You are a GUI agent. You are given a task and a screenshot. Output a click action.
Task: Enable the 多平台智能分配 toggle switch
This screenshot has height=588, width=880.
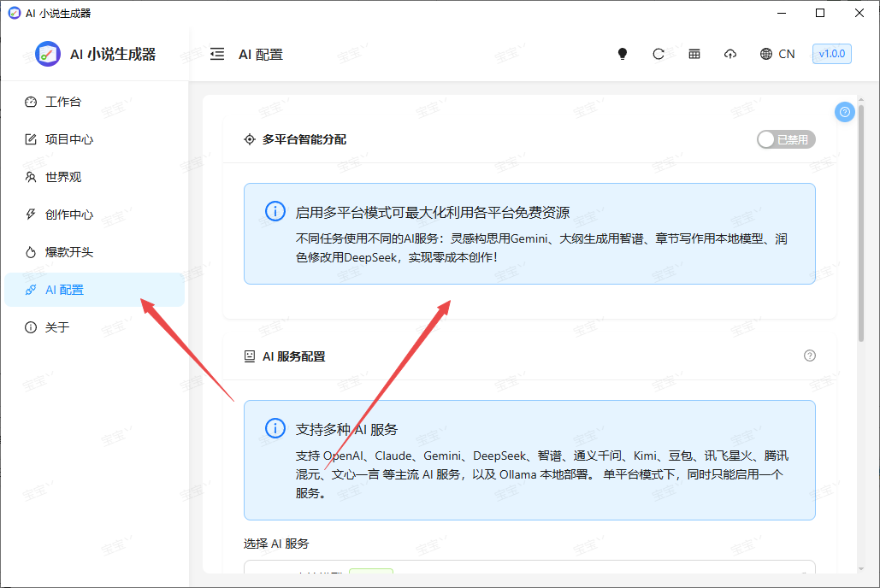click(786, 139)
